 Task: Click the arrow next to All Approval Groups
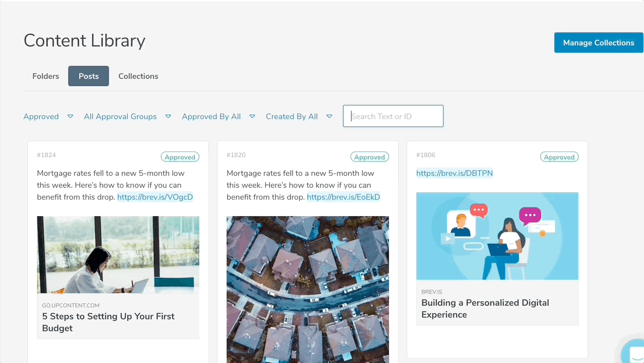168,116
